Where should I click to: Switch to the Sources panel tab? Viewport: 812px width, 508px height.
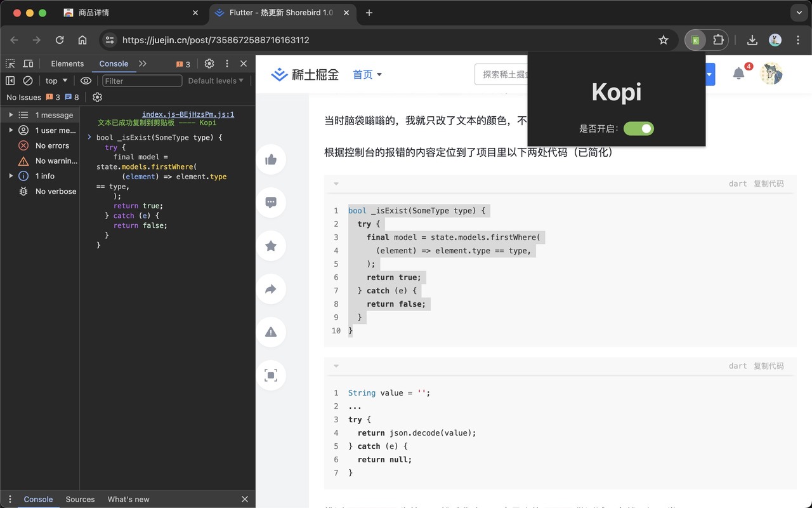point(80,499)
